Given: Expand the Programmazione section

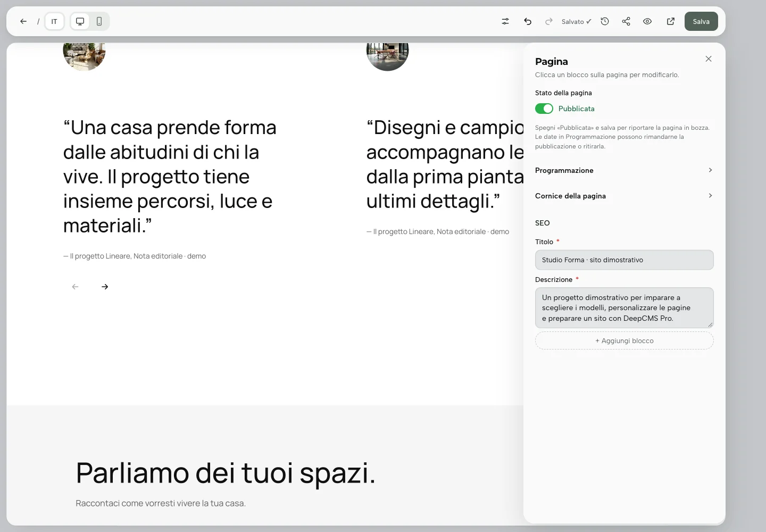Looking at the screenshot, I should [x=624, y=170].
